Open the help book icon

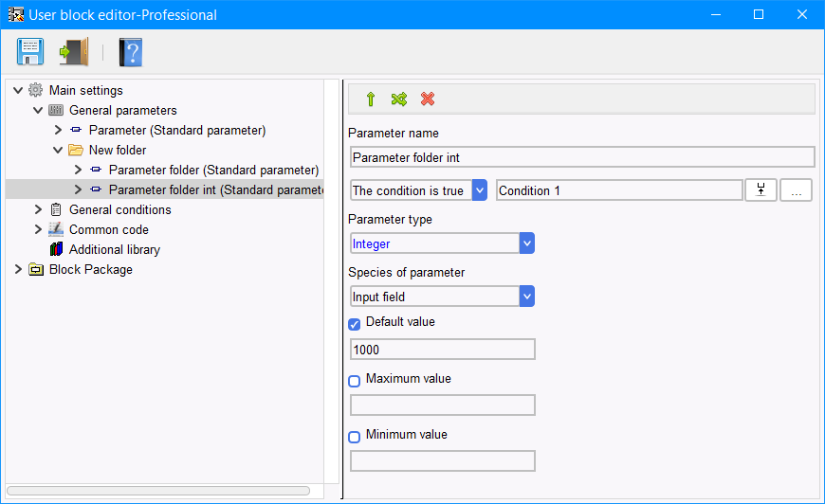[131, 52]
